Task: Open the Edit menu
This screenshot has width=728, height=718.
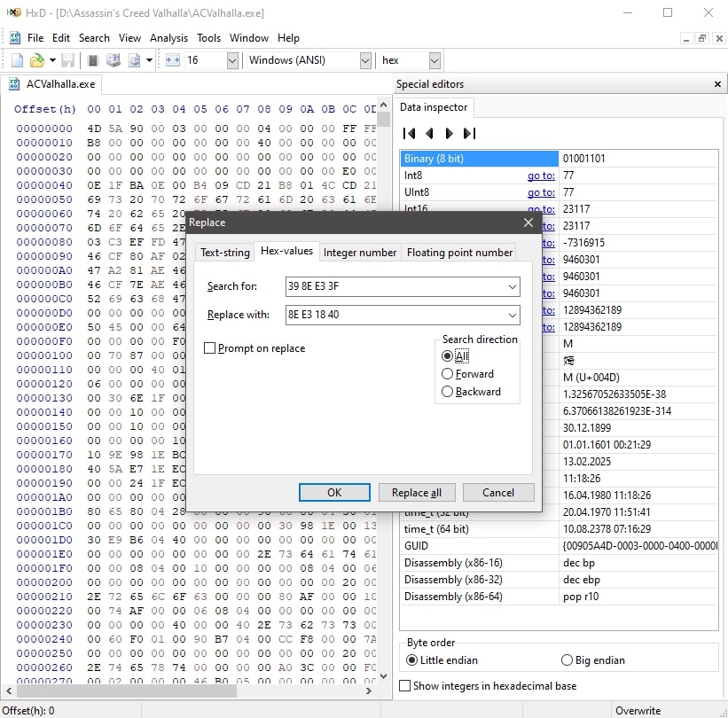Action: coord(61,38)
